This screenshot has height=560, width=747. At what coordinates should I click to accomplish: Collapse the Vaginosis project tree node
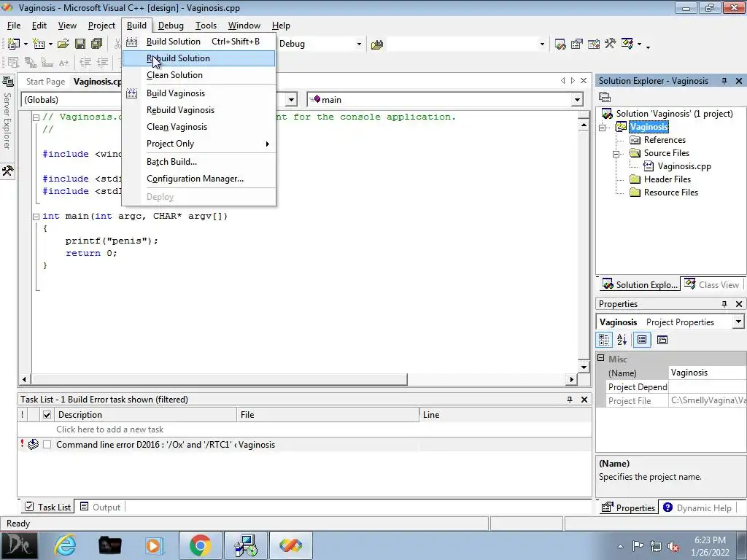[602, 127]
